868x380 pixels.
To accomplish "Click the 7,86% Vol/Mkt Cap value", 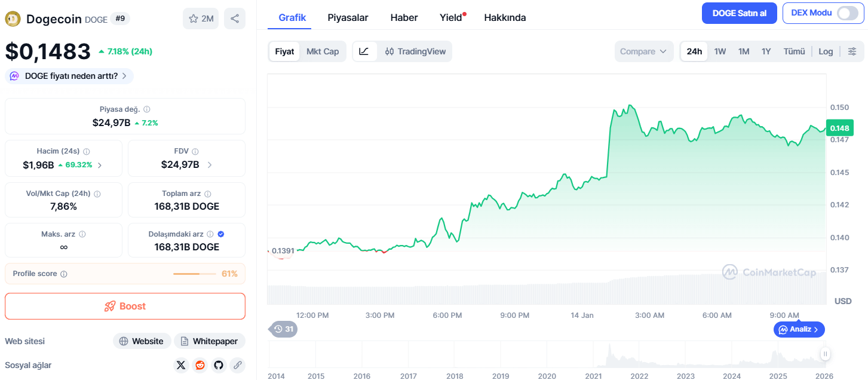I will click(63, 206).
